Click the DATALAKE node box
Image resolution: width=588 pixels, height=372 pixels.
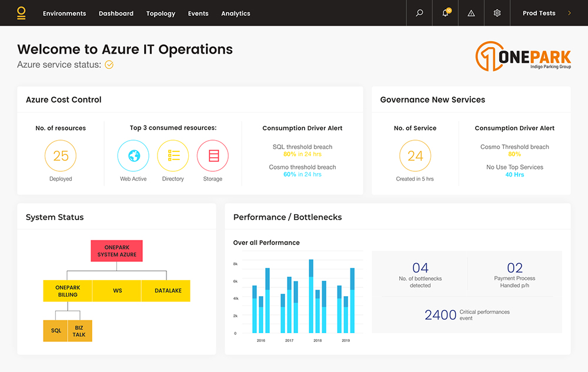coord(168,291)
